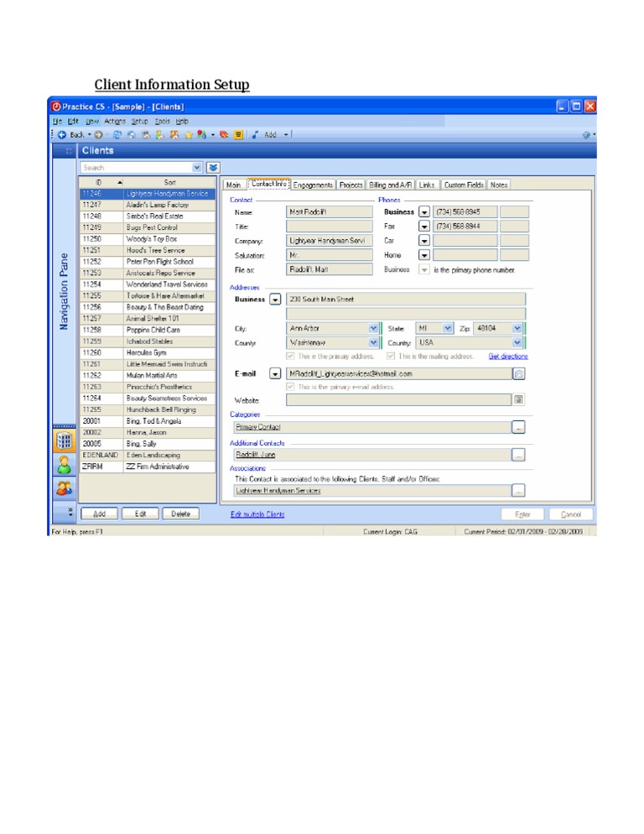Click the blue Refresh icon in toolbar
The width and height of the screenshot is (644, 834).
(117, 135)
